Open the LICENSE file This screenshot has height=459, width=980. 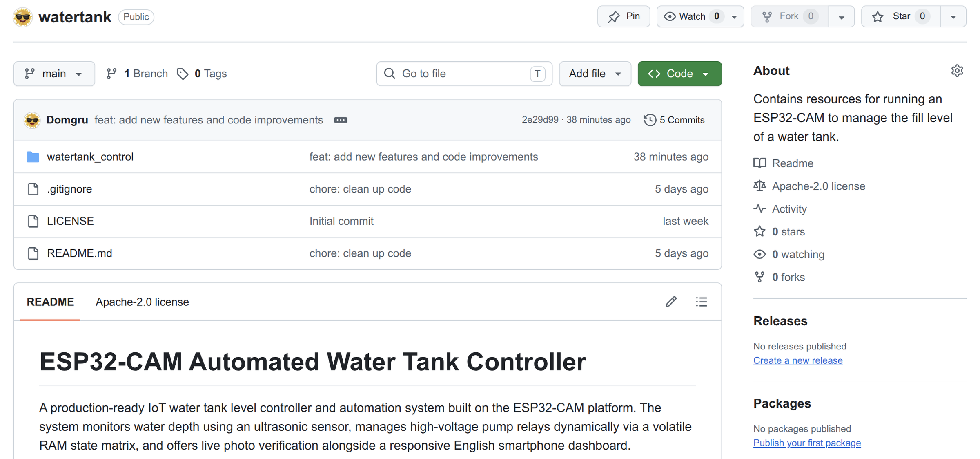pos(70,221)
